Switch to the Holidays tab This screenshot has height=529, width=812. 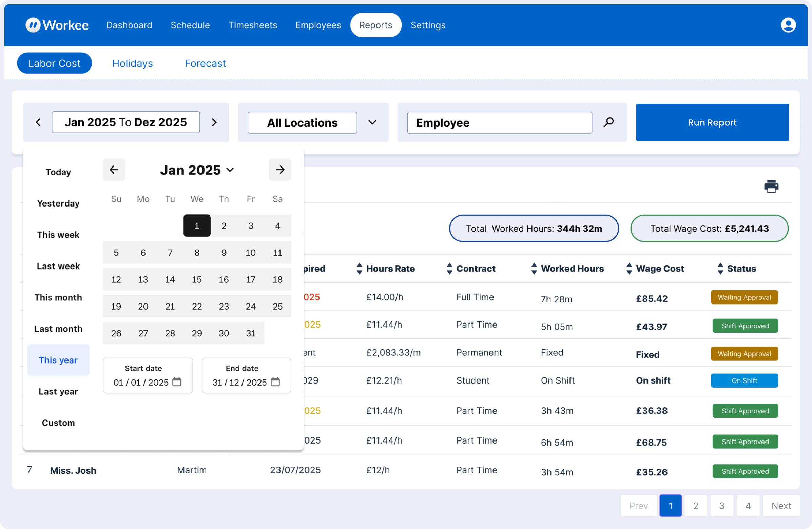[132, 63]
